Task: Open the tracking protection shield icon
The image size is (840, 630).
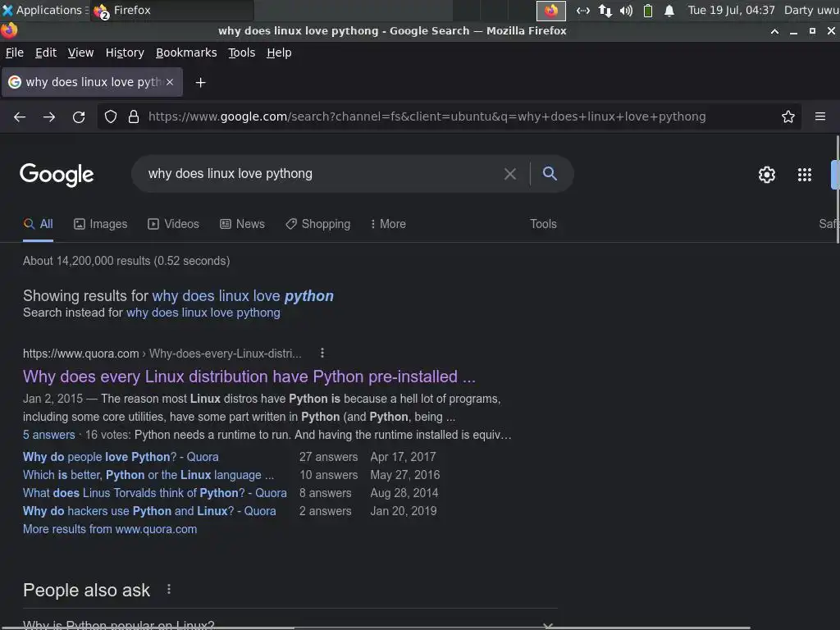Action: (x=111, y=116)
